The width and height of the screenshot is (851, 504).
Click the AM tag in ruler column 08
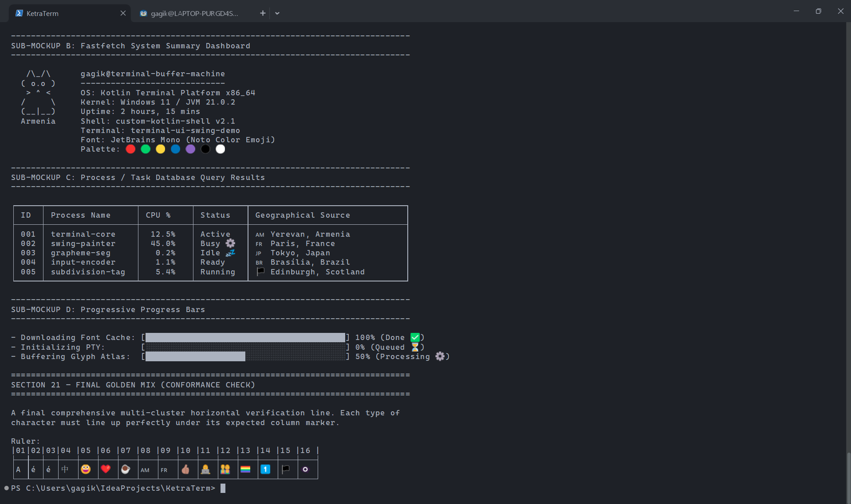point(145,470)
